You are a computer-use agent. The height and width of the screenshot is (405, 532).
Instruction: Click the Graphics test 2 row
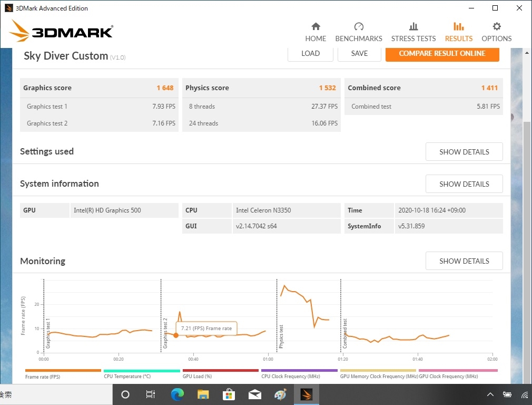99,123
